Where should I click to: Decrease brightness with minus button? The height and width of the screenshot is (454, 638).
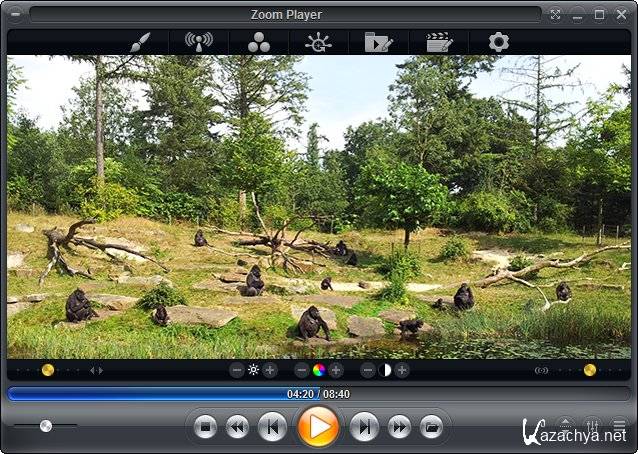[x=237, y=370]
